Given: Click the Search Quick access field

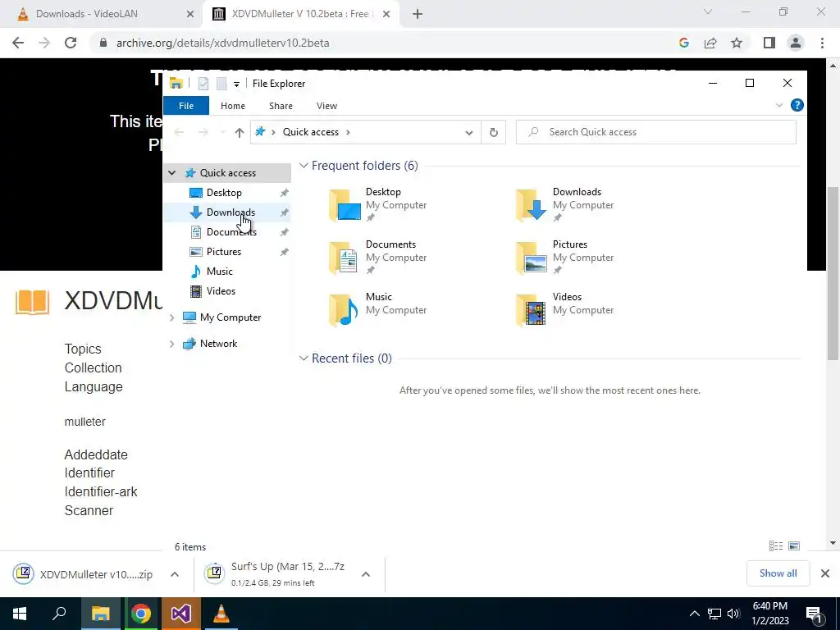Looking at the screenshot, I should click(x=655, y=132).
